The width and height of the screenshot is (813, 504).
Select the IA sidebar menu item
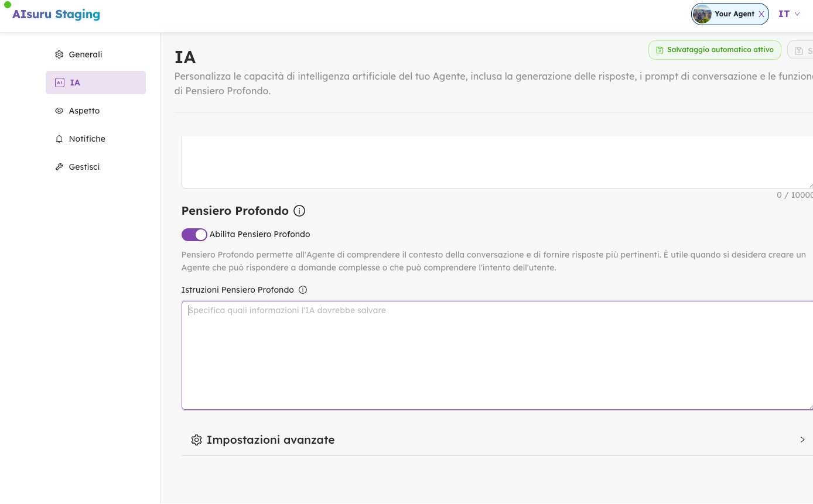click(95, 83)
